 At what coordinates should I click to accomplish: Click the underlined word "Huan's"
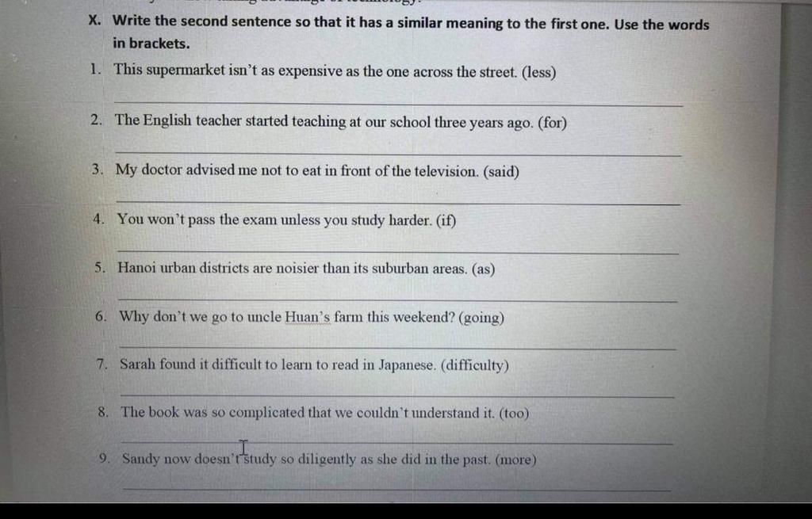point(308,317)
